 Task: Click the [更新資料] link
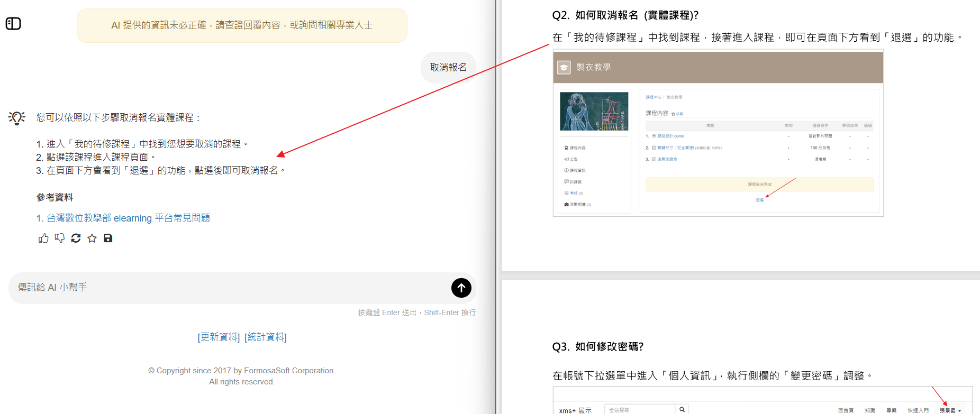(x=219, y=337)
